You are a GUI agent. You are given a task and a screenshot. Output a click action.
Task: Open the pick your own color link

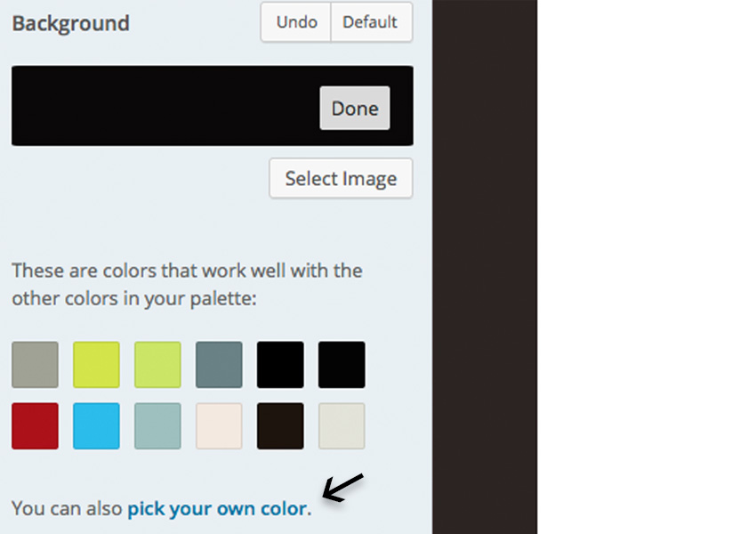pyautogui.click(x=216, y=508)
